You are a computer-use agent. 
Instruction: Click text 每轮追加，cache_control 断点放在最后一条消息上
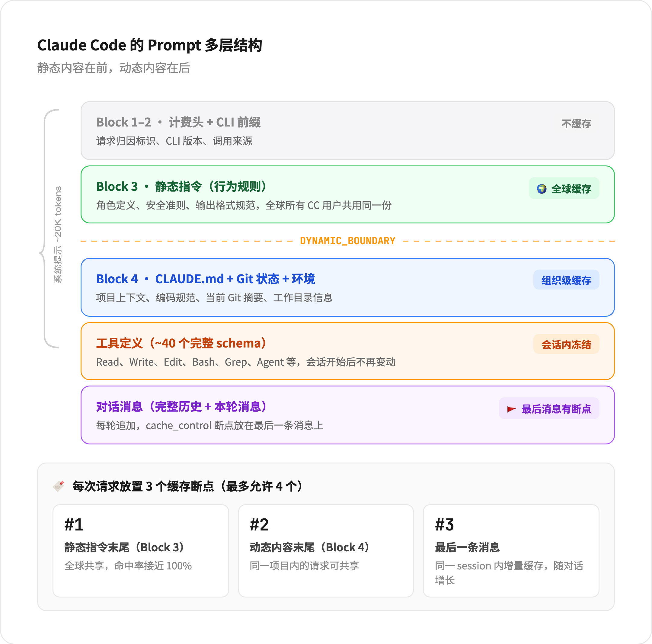pyautogui.click(x=209, y=425)
